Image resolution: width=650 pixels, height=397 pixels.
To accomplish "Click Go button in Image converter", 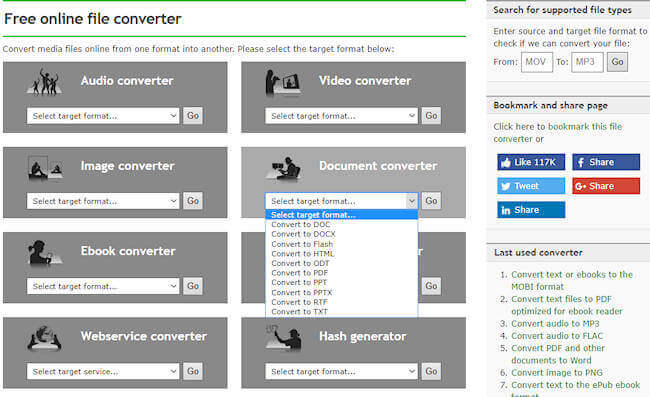I will pos(193,201).
